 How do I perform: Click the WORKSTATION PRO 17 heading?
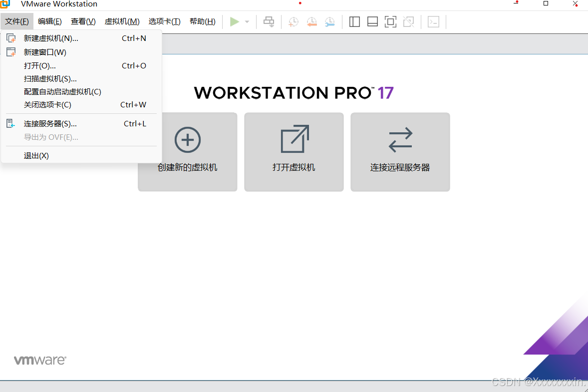pyautogui.click(x=294, y=93)
